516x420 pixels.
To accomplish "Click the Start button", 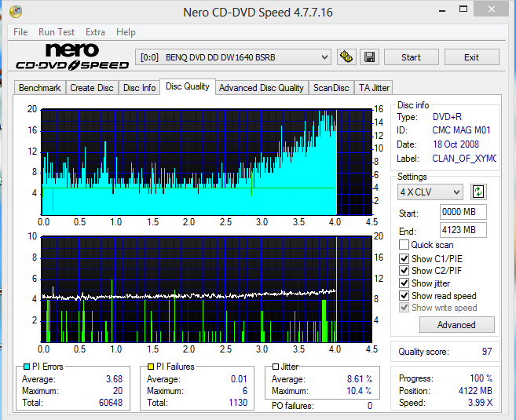I will click(x=411, y=57).
